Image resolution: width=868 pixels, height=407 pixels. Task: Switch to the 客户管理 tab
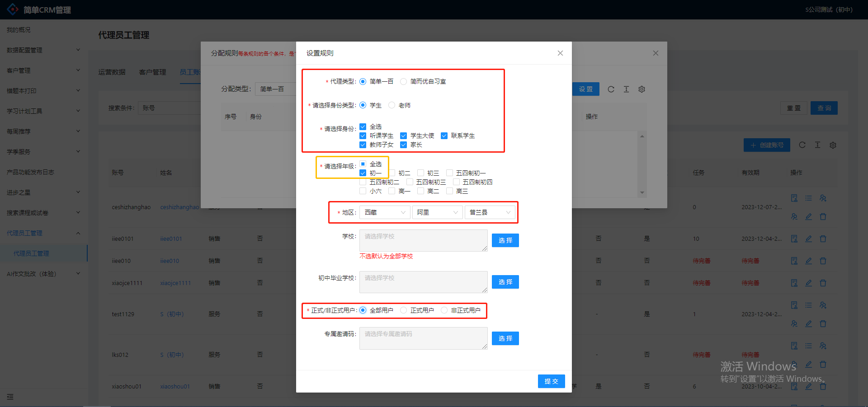[x=152, y=72]
